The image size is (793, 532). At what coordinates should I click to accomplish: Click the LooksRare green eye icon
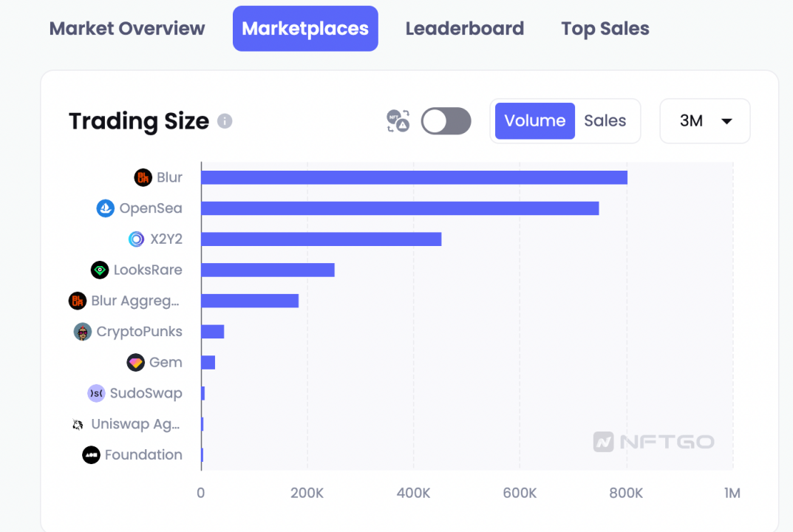pos(100,270)
